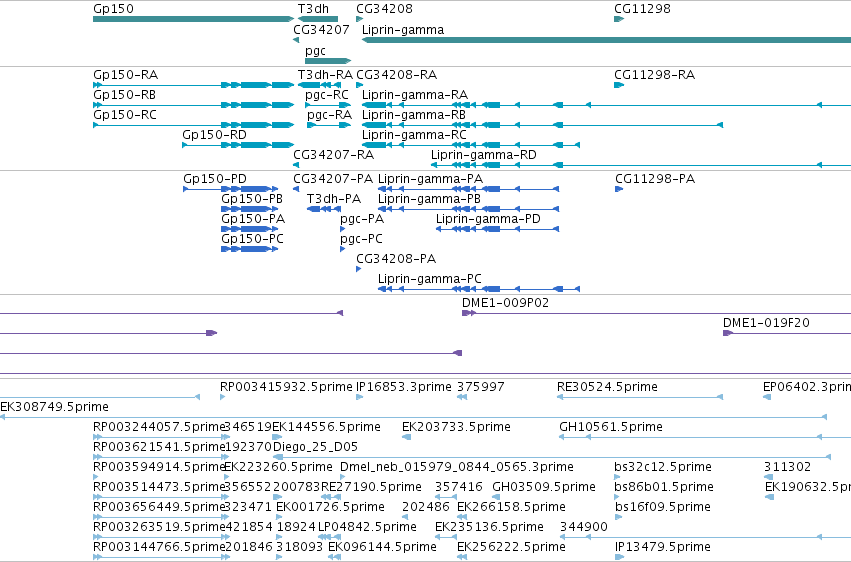851x562 pixels.
Task: Open EST RE30524.5prime
Action: point(607,387)
